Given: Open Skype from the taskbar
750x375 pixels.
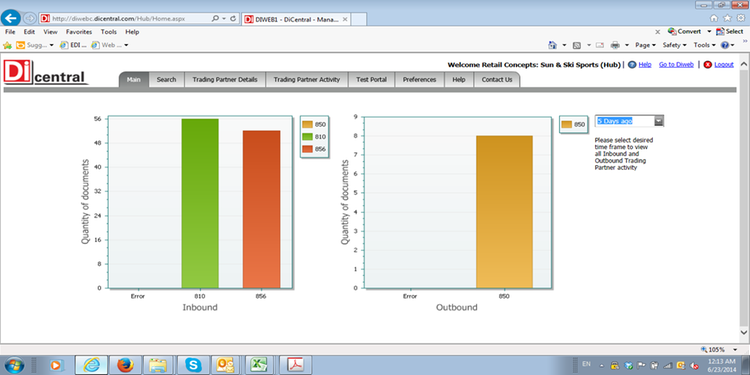Looking at the screenshot, I should pos(193,365).
